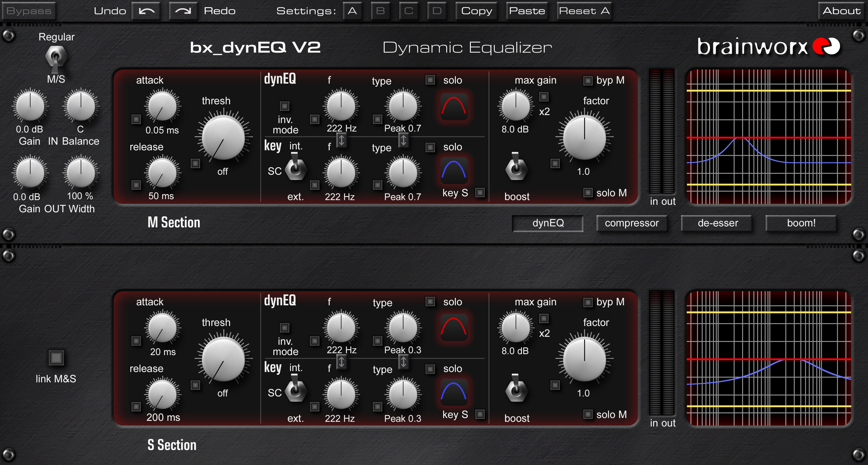Enable x2 max gain in M Section
The image size is (868, 465).
tap(543, 97)
